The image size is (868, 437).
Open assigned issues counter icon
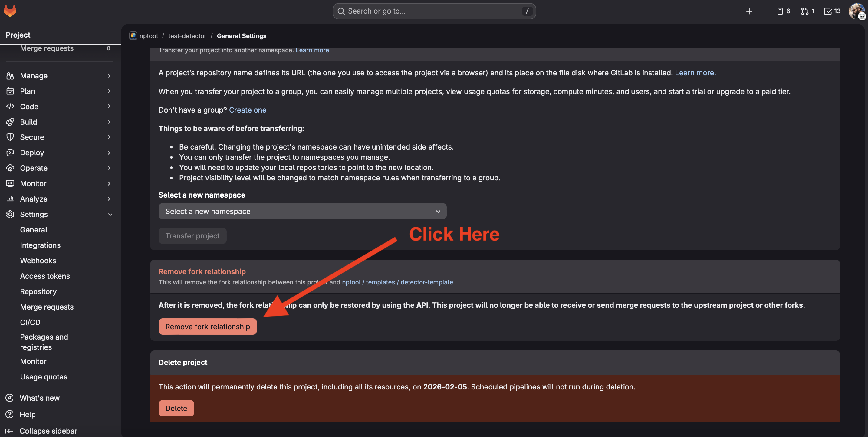pyautogui.click(x=783, y=11)
